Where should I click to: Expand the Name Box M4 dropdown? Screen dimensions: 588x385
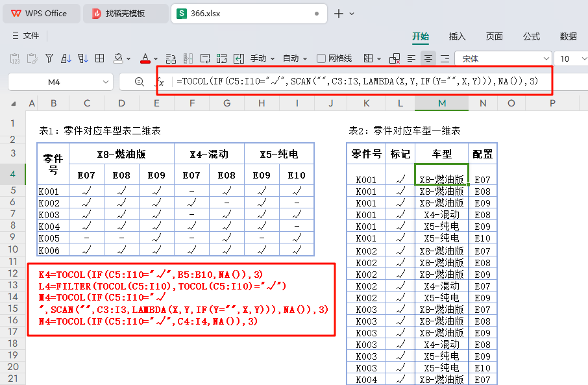click(106, 82)
